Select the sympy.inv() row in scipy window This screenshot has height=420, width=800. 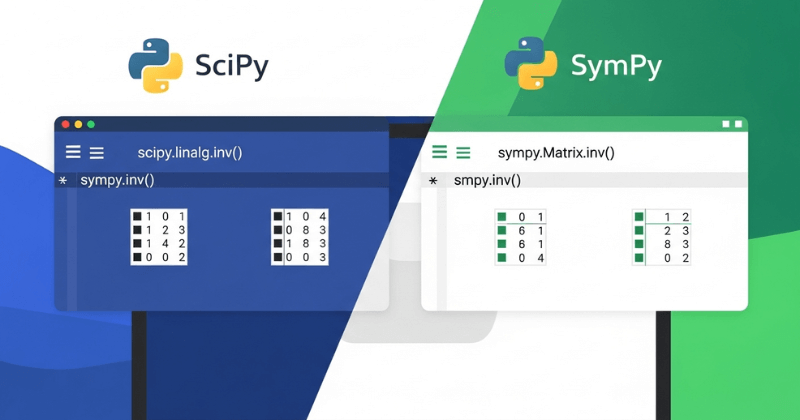coord(222,180)
